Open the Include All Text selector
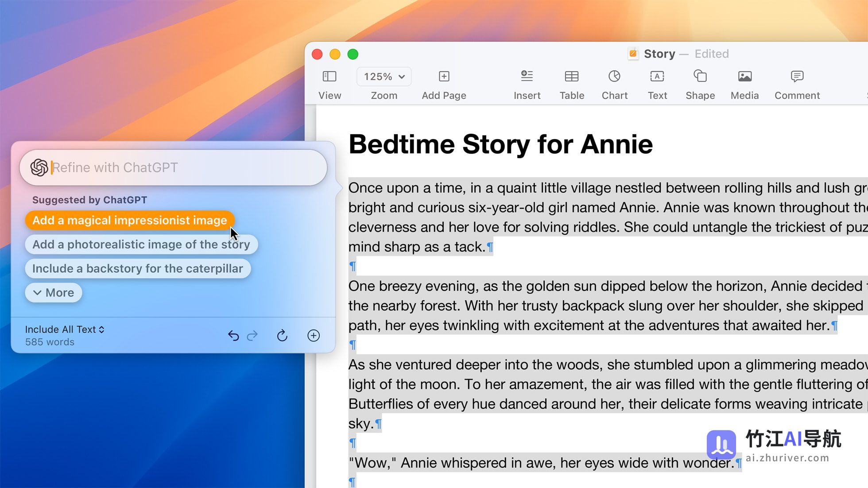 [x=65, y=329]
